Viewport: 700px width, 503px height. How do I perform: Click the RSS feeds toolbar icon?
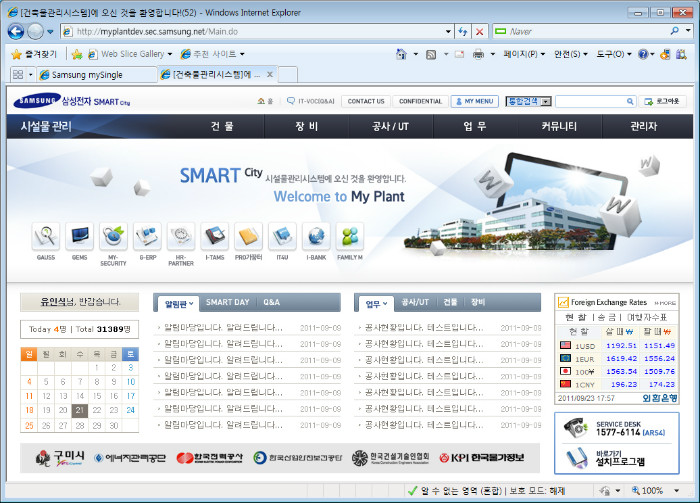431,54
